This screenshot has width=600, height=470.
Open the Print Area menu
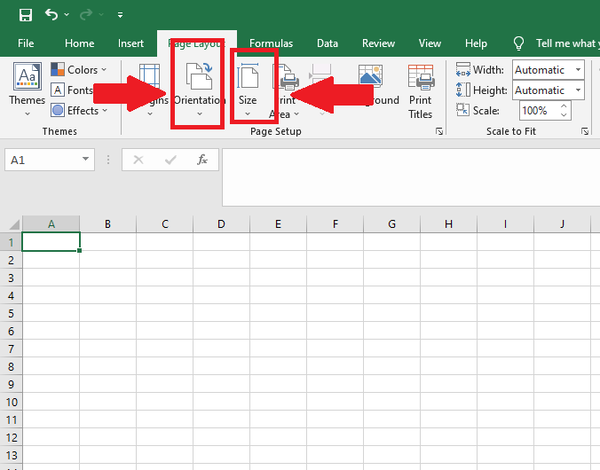click(284, 92)
